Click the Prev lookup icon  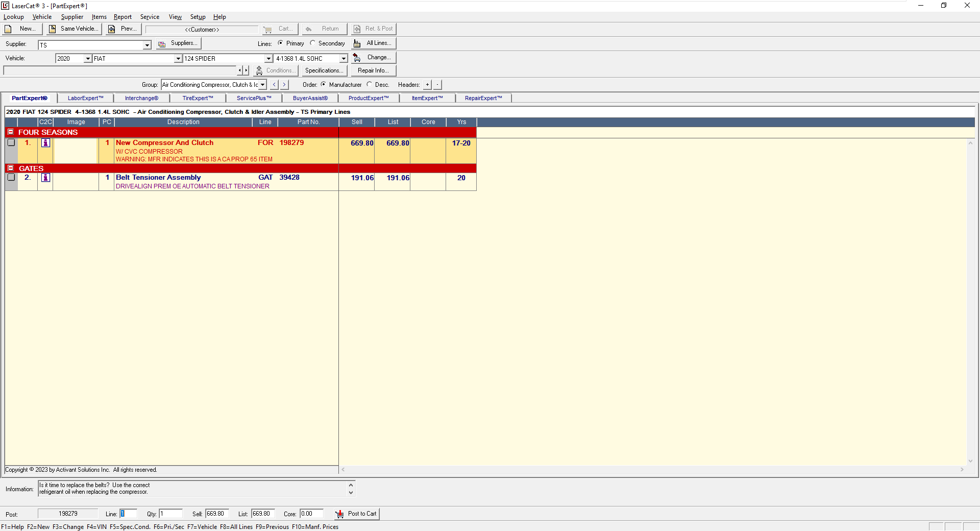(112, 29)
